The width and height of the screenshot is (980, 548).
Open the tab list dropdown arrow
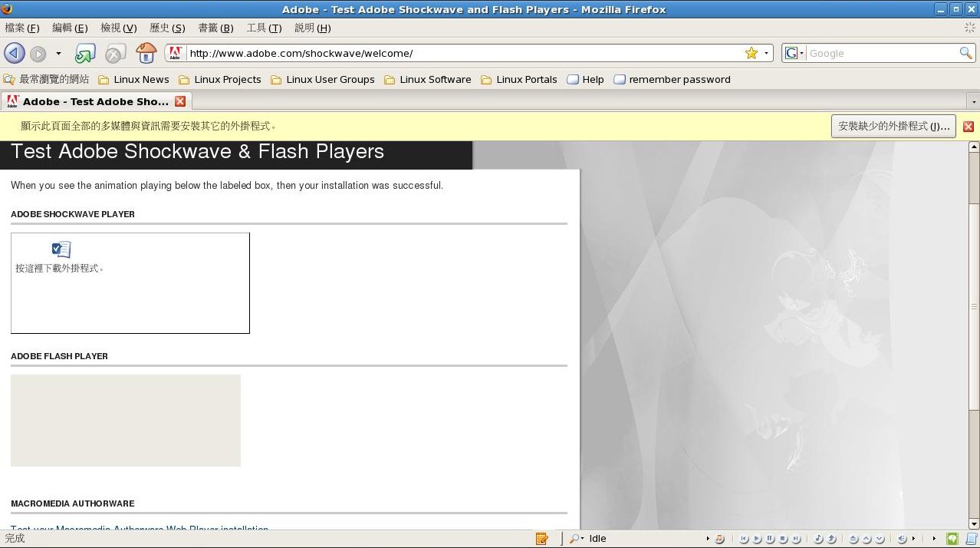(x=973, y=102)
